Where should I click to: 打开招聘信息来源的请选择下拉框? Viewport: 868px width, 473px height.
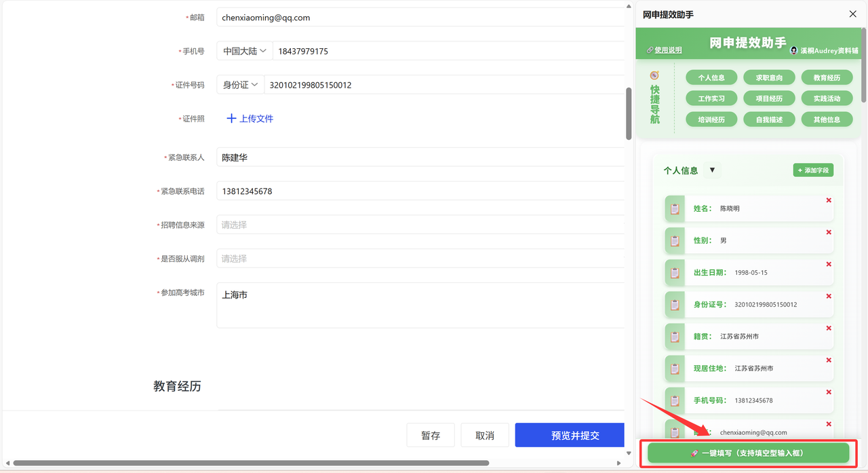418,225
